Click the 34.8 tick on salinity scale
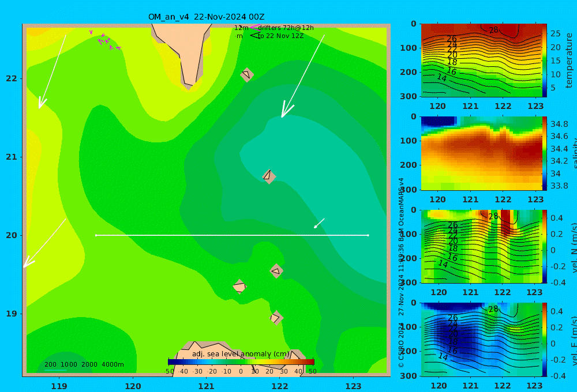Image resolution: width=577 pixels, height=392 pixels. tap(559, 124)
